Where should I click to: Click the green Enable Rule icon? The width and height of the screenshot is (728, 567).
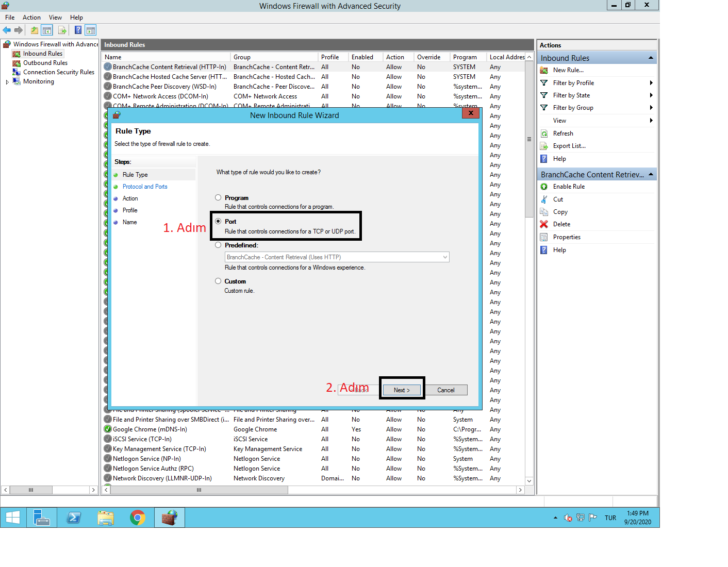[544, 187]
